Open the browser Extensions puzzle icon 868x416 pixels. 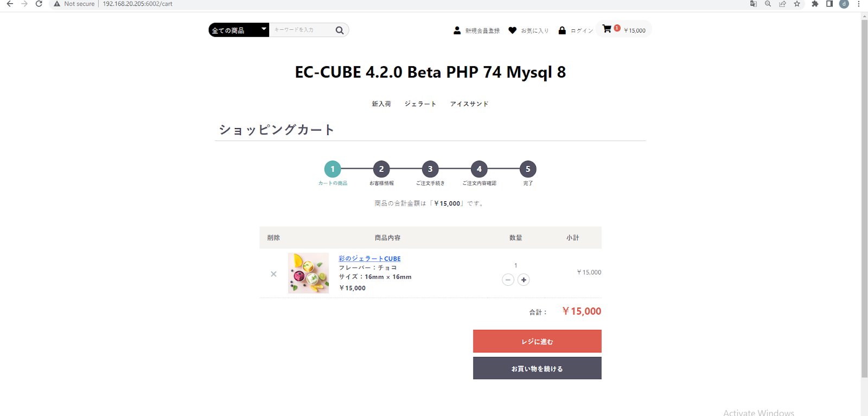[x=815, y=4]
